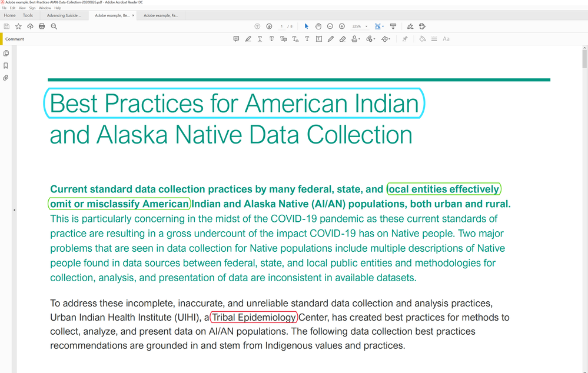Select the Pencil drawing tool

(x=331, y=39)
